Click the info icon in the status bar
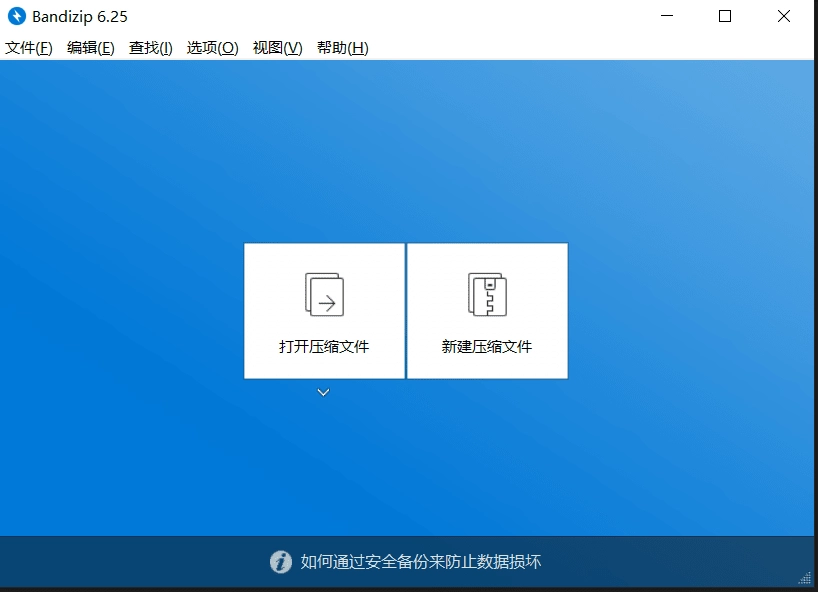Image resolution: width=818 pixels, height=592 pixels. (280, 563)
